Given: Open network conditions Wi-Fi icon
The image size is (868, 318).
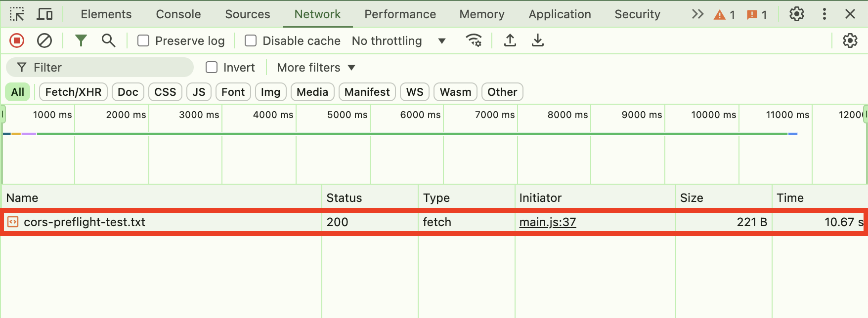Looking at the screenshot, I should click(x=474, y=40).
